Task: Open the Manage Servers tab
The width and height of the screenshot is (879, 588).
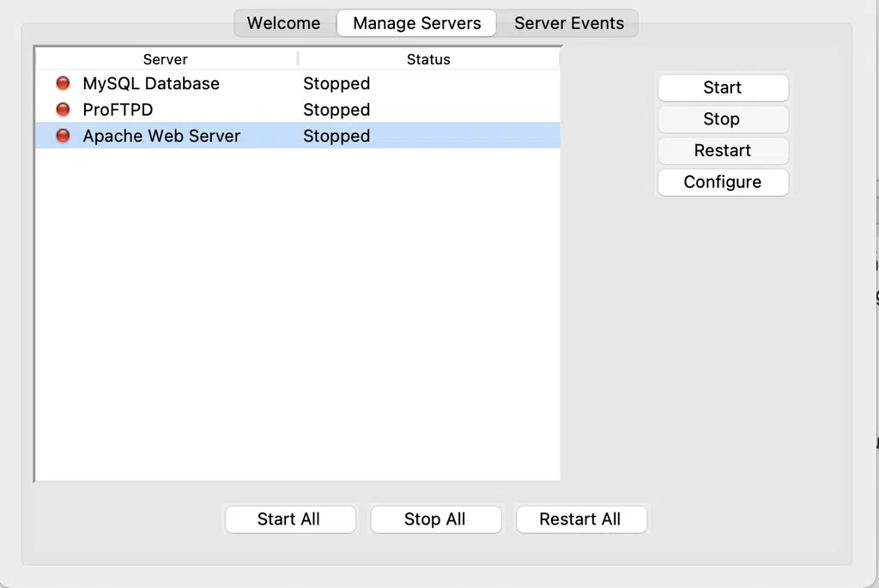Action: (416, 23)
